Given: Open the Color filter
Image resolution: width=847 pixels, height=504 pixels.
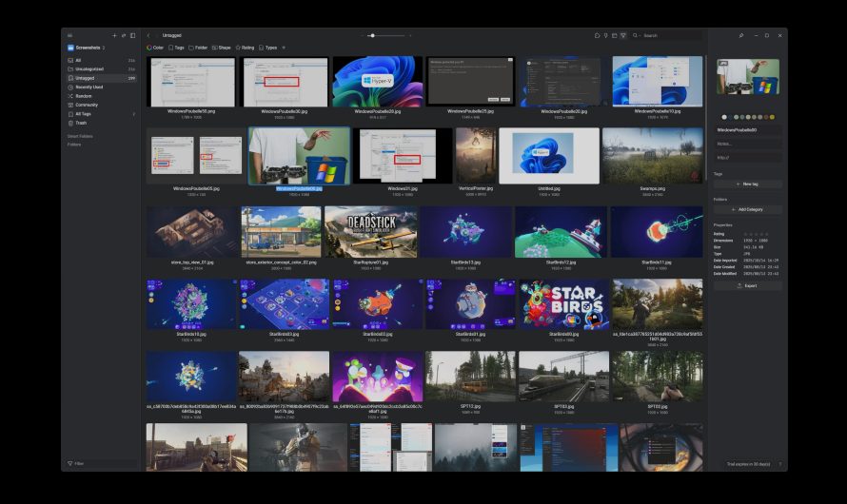Looking at the screenshot, I should coord(155,48).
